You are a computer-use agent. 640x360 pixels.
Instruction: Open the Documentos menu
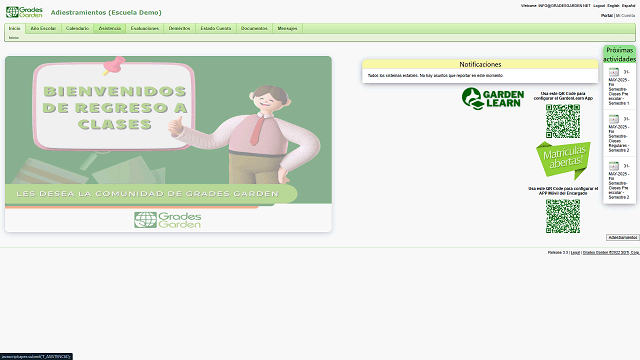click(254, 28)
